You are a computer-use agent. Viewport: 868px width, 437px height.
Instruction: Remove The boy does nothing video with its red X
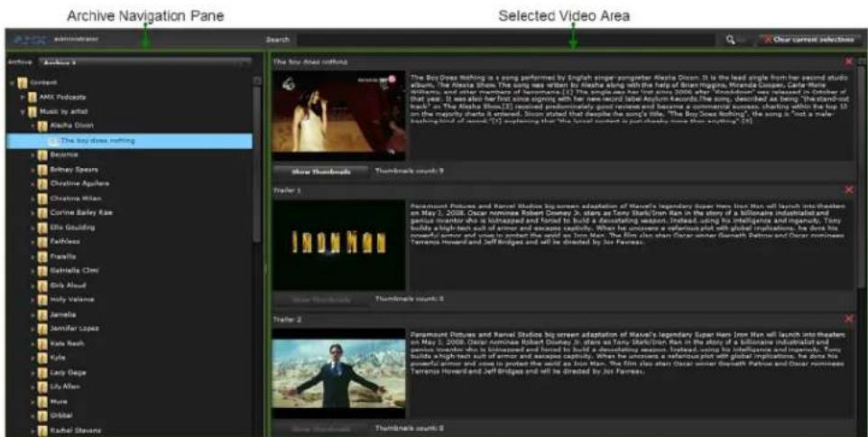click(849, 60)
